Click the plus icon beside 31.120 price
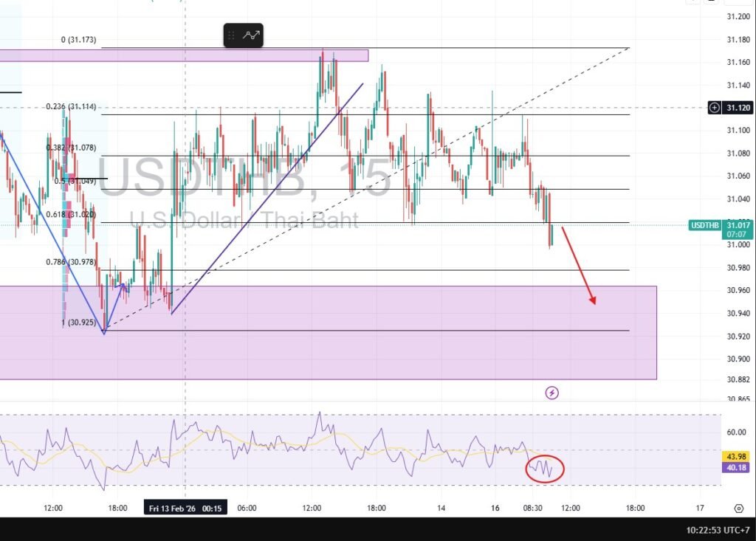The height and width of the screenshot is (541, 756). click(714, 108)
